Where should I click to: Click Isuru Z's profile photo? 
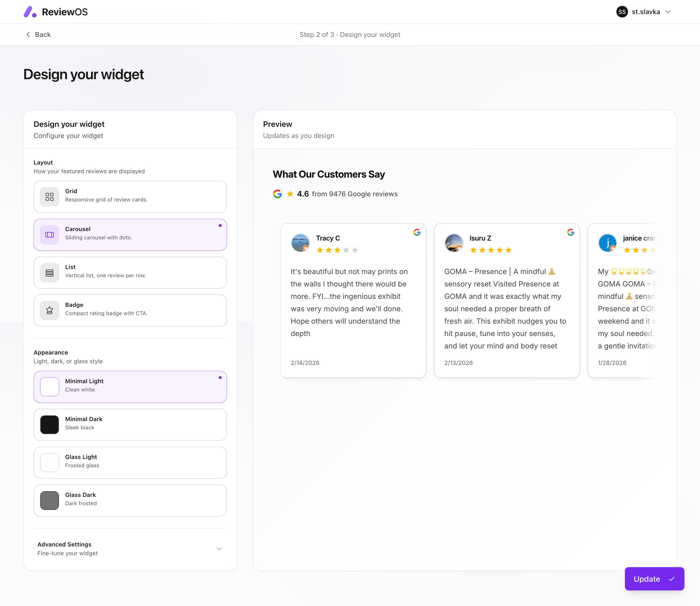click(x=453, y=243)
